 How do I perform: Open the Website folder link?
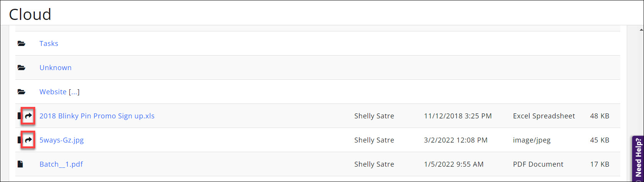(53, 92)
